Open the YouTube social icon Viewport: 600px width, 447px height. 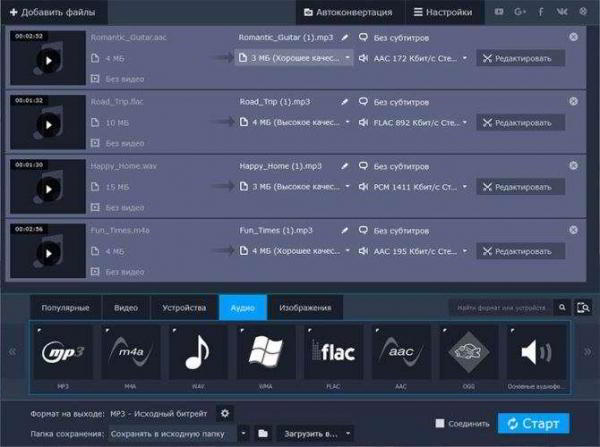(500, 13)
